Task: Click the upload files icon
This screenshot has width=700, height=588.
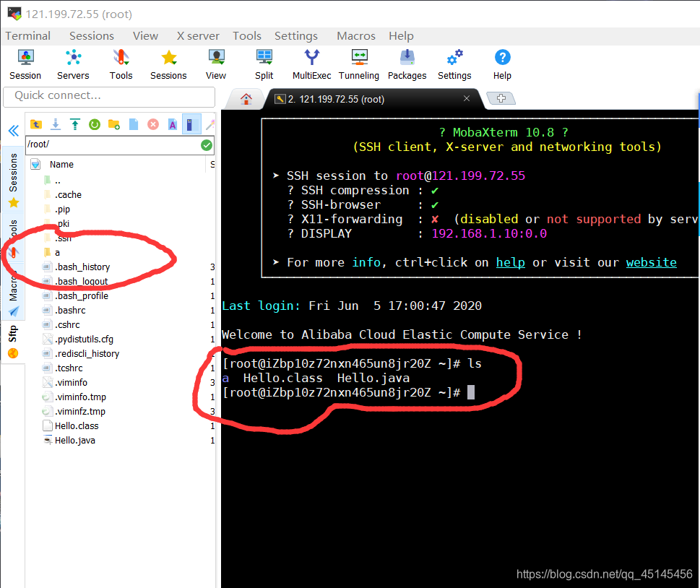Action: pos(75,124)
